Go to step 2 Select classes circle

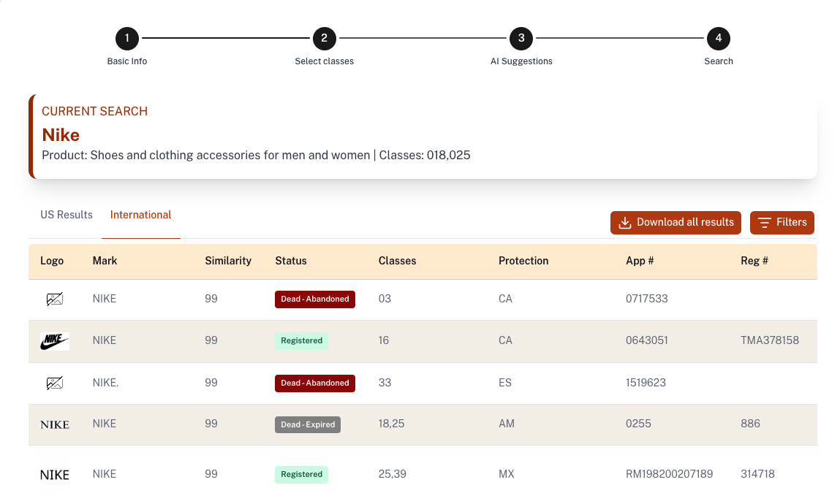[324, 38]
